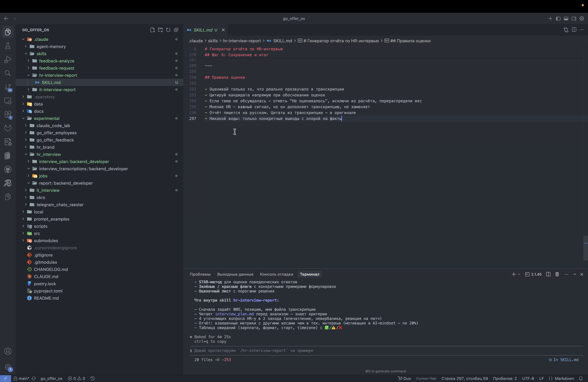The height and width of the screenshot is (382, 588).
Task: Toggle the primary sidebar visibility
Action: pos(558,18)
